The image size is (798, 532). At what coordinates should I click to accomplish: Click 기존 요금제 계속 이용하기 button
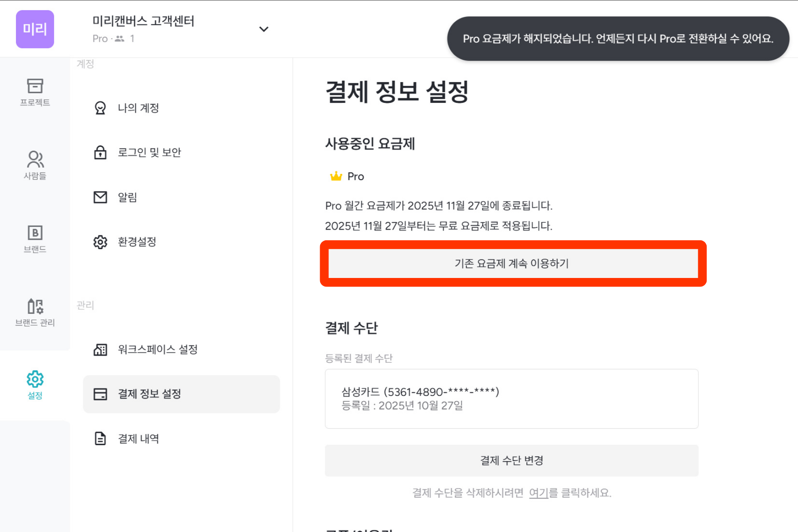tap(512, 264)
